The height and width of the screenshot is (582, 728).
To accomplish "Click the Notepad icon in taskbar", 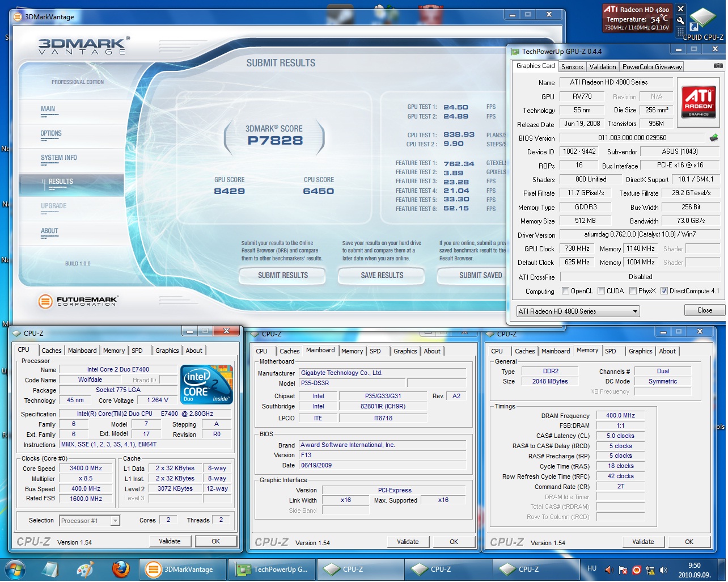I will point(50,569).
